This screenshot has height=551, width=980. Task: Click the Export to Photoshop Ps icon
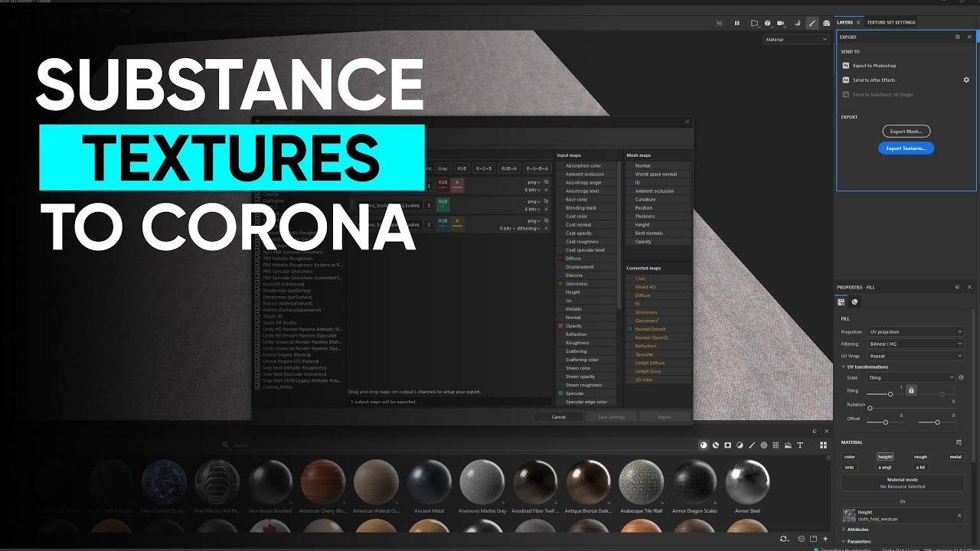click(846, 66)
